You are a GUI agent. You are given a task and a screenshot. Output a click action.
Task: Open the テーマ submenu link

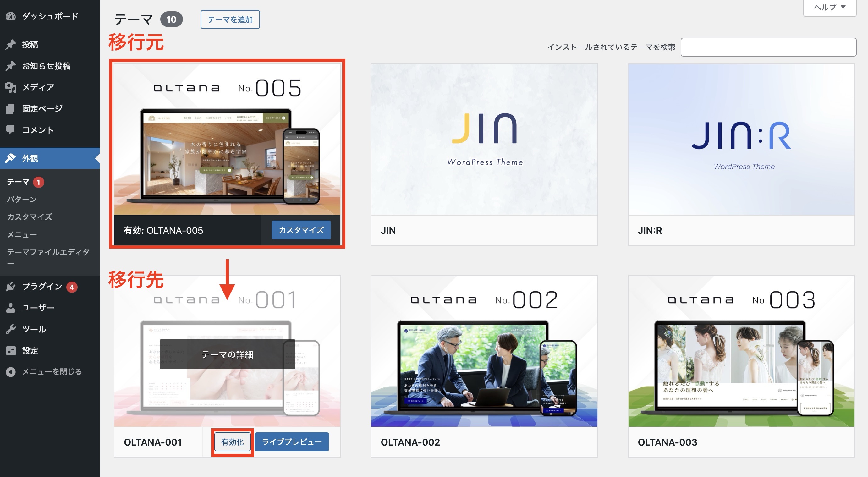pos(18,182)
